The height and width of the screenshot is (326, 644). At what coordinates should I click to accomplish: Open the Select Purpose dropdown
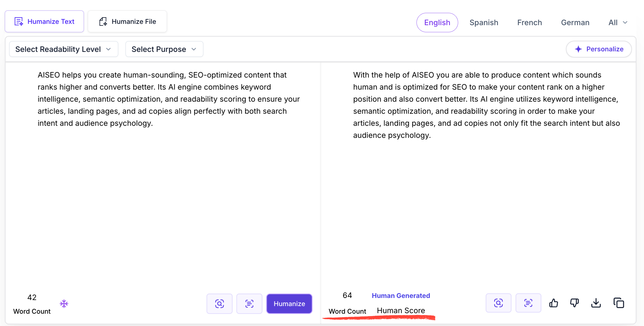click(164, 49)
